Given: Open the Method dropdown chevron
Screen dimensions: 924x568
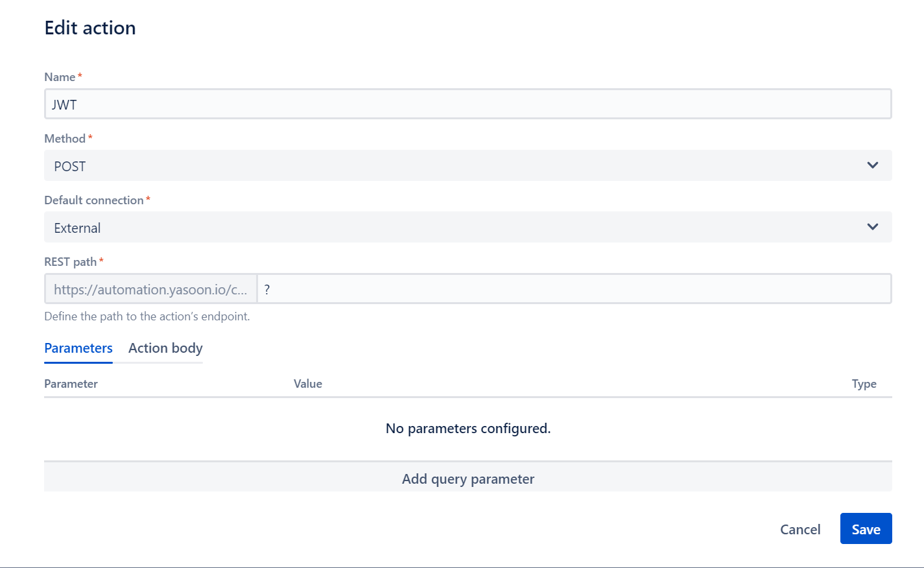Looking at the screenshot, I should [873, 165].
